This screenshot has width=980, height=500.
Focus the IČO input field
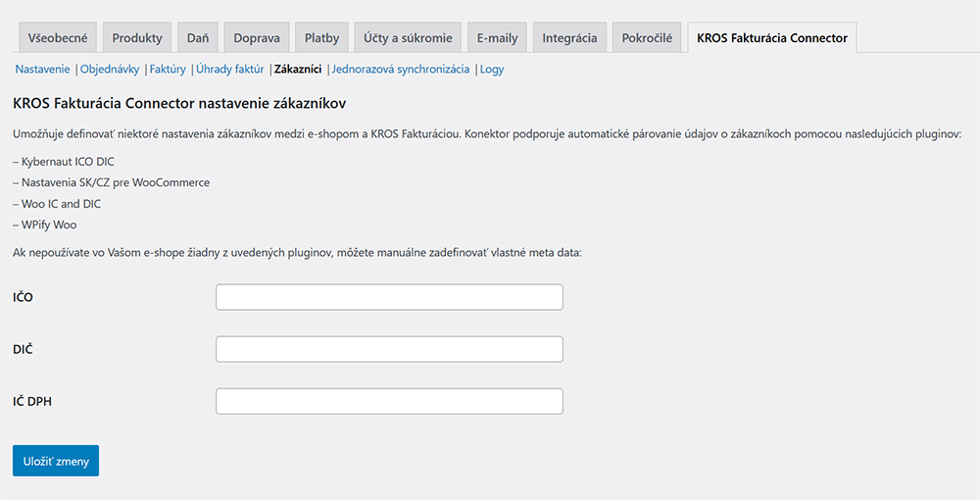pyautogui.click(x=389, y=297)
